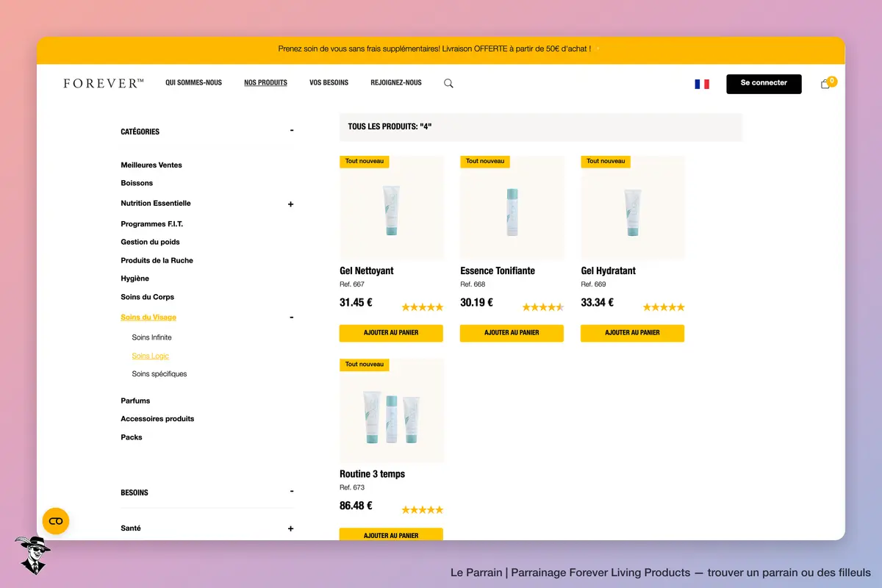The image size is (882, 588).
Task: Click the Ref. 667 text
Action: point(352,284)
